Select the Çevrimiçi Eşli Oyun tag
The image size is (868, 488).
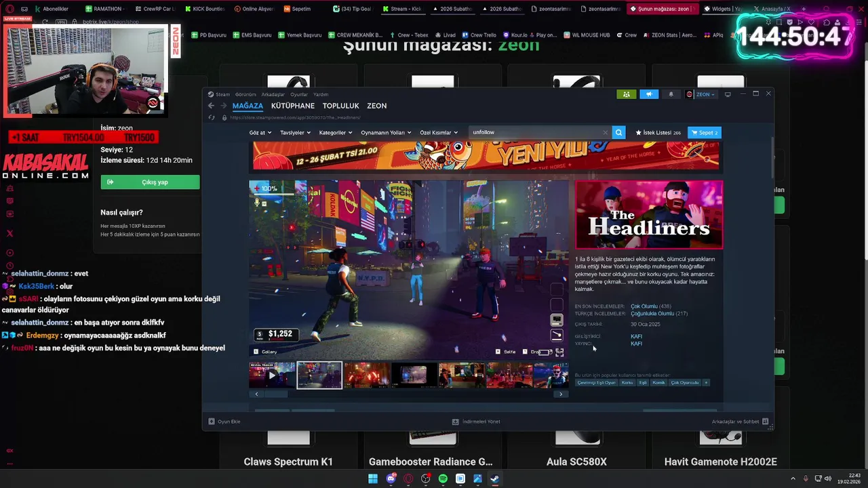coord(597,382)
